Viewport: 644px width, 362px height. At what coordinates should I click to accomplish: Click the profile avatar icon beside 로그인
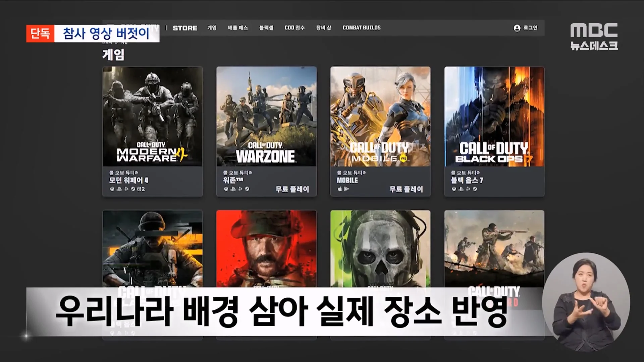[517, 28]
